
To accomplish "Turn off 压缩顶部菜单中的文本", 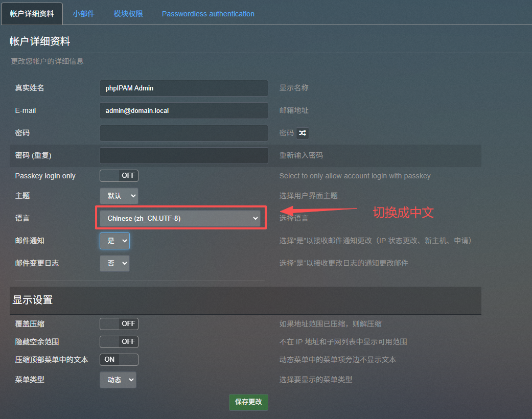I will pyautogui.click(x=119, y=359).
